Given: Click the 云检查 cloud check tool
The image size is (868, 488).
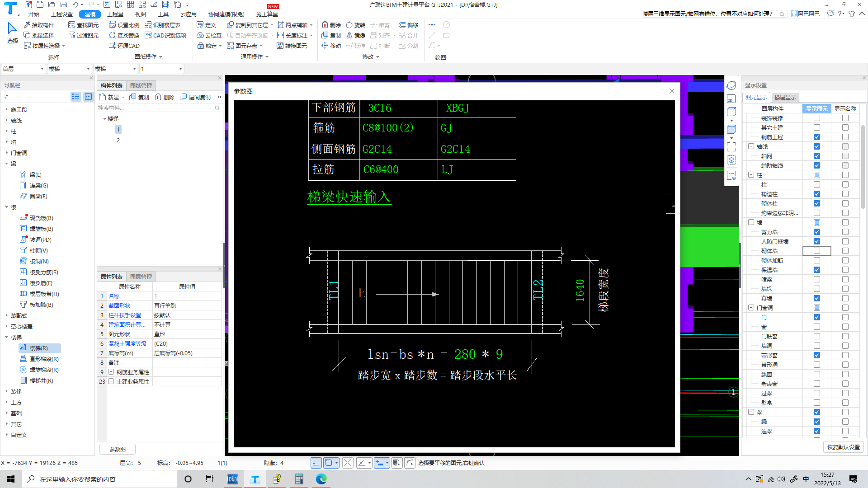Looking at the screenshot, I should (209, 35).
